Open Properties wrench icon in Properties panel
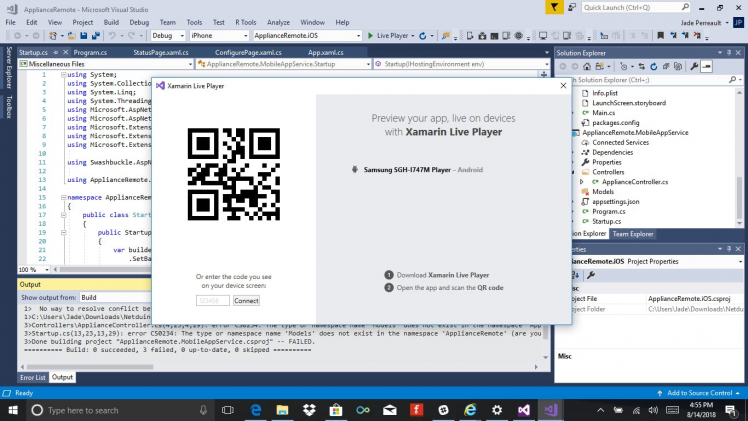 pos(591,274)
